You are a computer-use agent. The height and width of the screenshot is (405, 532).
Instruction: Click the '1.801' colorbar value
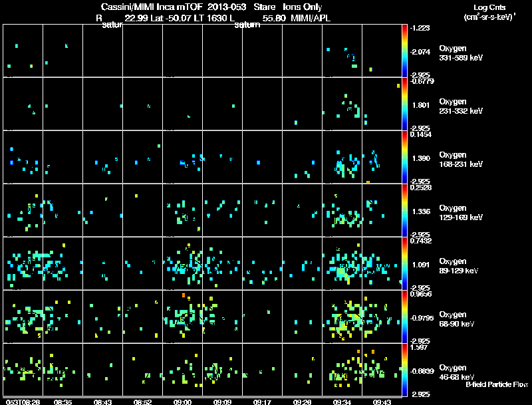pyautogui.click(x=421, y=105)
